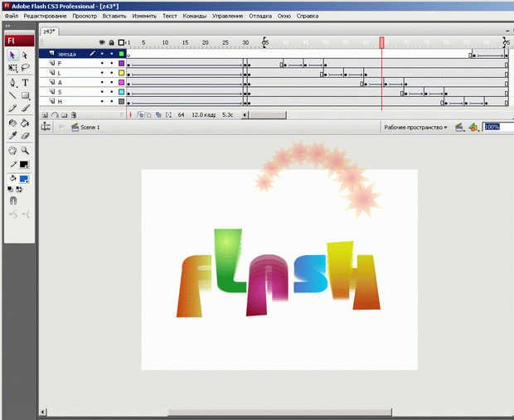This screenshot has width=514, height=420.
Task: Click purple outline swatch of layer F
Action: pyautogui.click(x=121, y=63)
